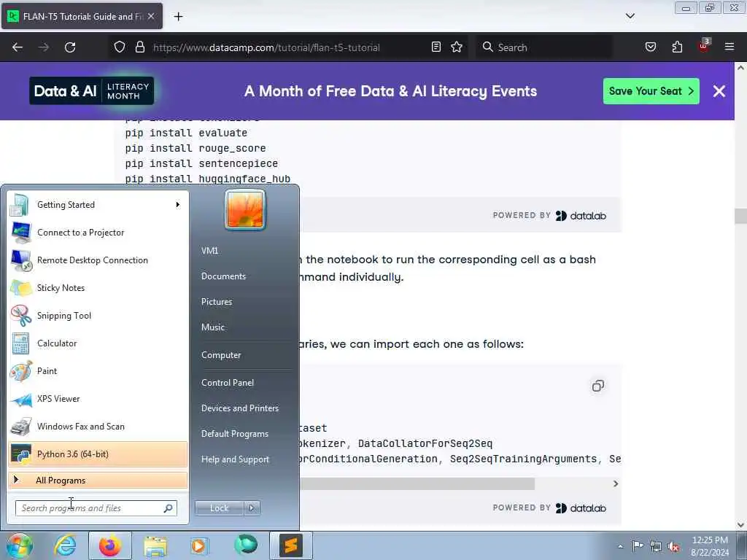Viewport: 747px width, 560px height.
Task: Show site security info via padlock icon
Action: point(139,47)
